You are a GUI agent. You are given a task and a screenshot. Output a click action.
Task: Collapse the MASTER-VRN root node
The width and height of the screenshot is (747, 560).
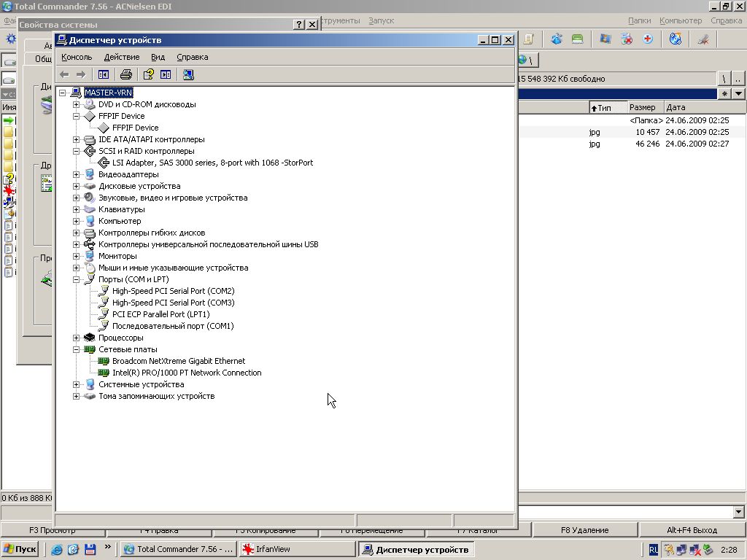pos(63,93)
